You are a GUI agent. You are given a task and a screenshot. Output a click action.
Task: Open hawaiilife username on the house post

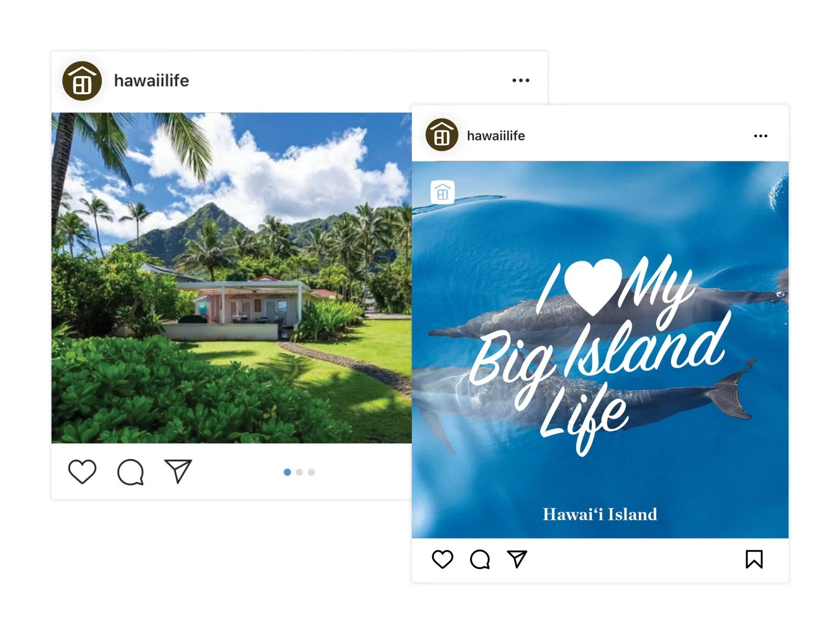[151, 80]
